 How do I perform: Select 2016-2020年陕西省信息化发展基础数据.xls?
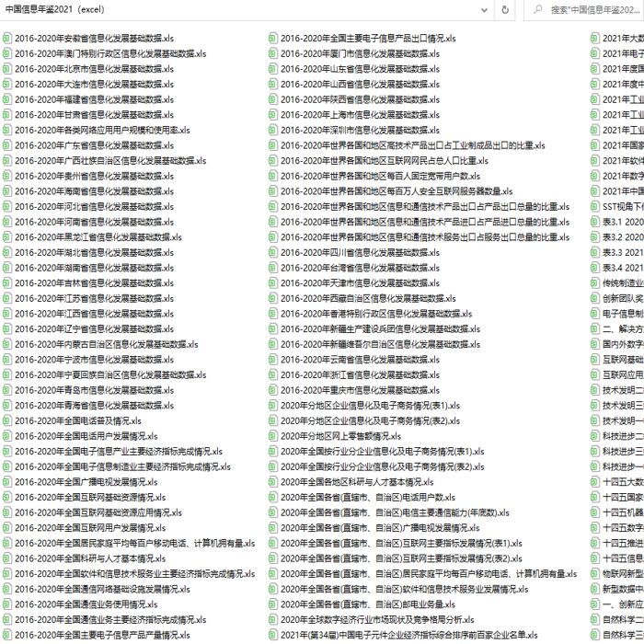(361, 99)
